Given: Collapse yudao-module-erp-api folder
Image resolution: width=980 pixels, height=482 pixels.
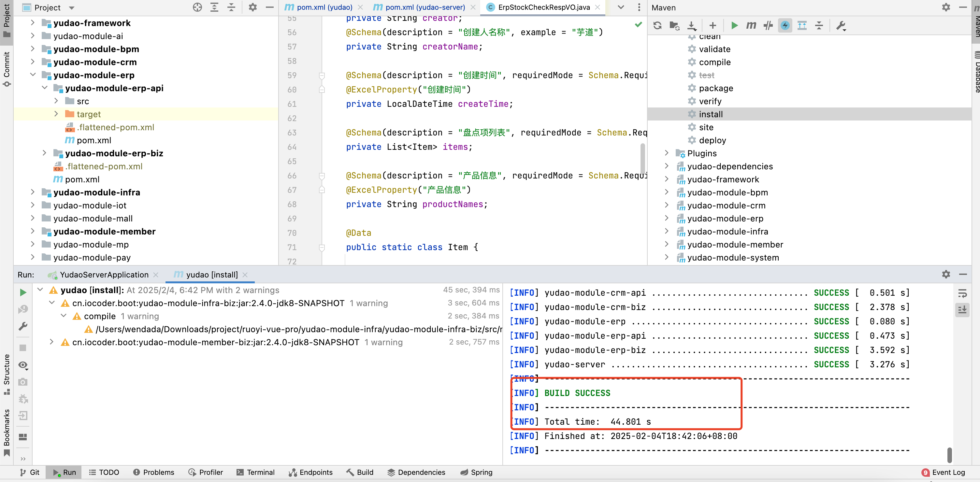Looking at the screenshot, I should [45, 88].
